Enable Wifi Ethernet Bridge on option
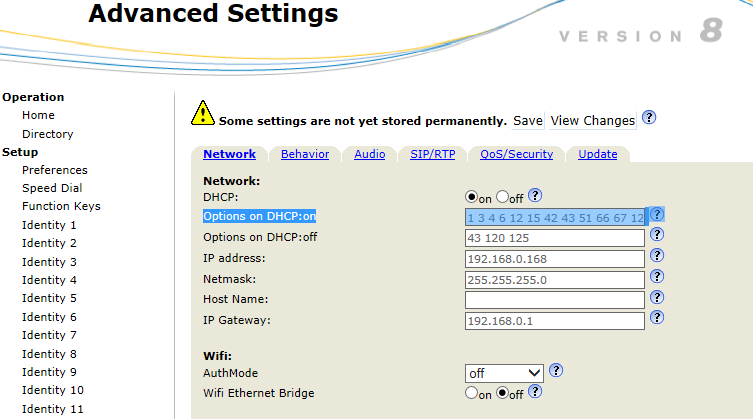The image size is (753, 419). (x=472, y=393)
